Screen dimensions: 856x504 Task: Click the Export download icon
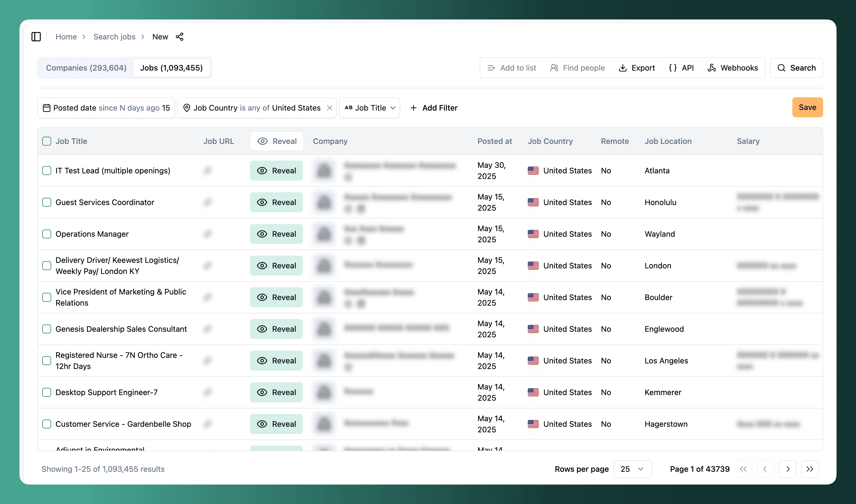[622, 68]
